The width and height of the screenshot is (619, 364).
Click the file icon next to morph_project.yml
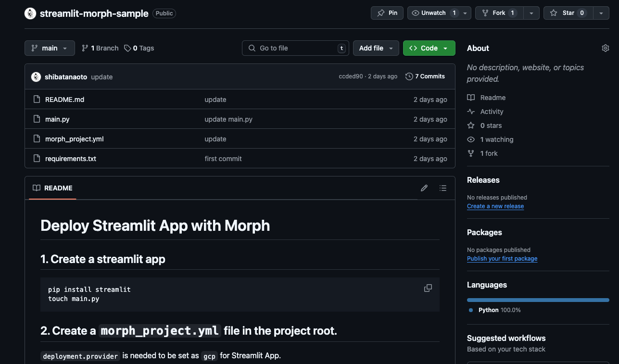point(37,139)
